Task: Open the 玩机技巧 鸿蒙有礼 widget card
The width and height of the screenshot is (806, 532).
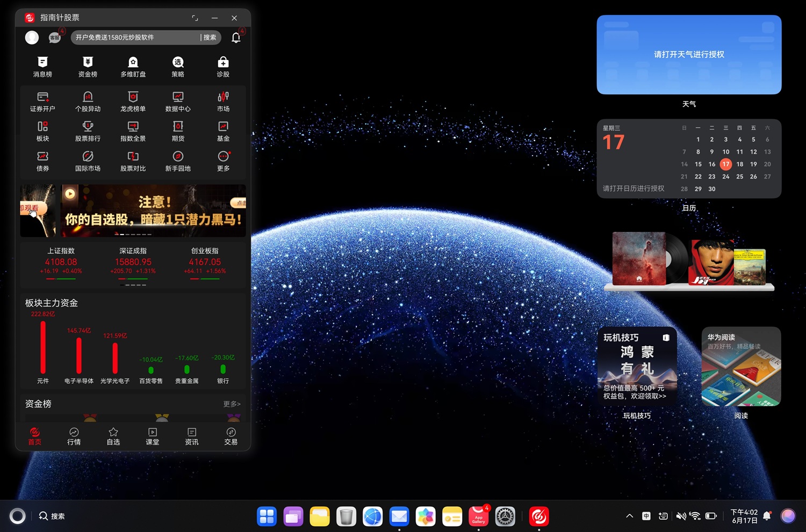Action: pos(637,366)
